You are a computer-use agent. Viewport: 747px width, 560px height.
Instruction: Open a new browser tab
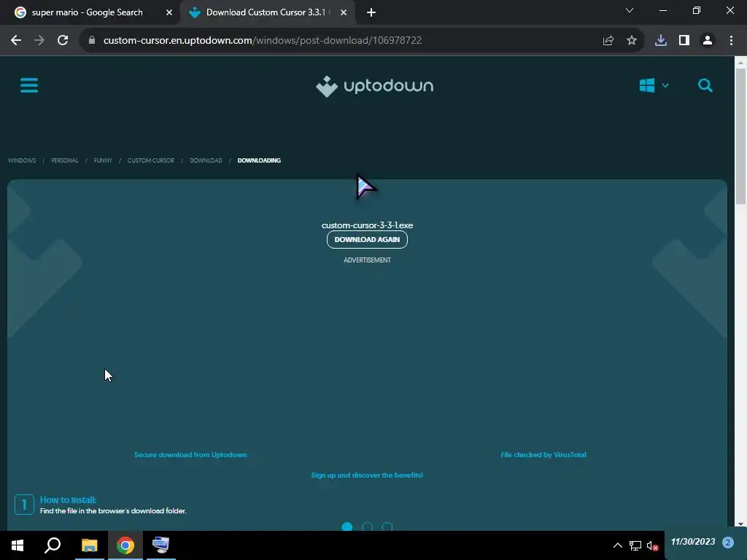click(x=371, y=12)
